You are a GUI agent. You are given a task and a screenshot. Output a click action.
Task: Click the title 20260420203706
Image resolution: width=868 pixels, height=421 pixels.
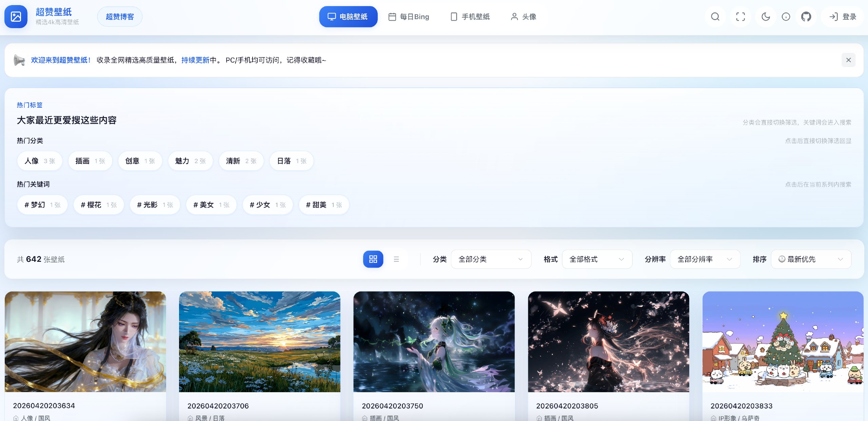coord(218,406)
